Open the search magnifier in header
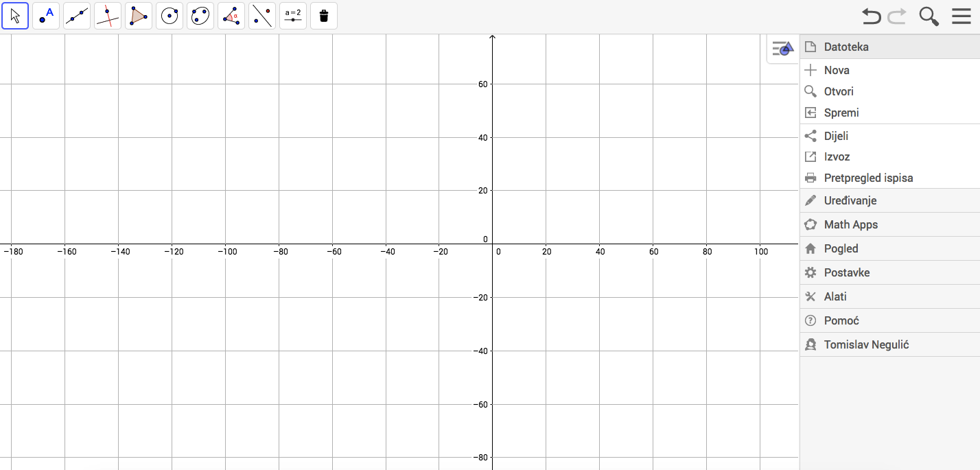This screenshot has width=980, height=470. [929, 16]
